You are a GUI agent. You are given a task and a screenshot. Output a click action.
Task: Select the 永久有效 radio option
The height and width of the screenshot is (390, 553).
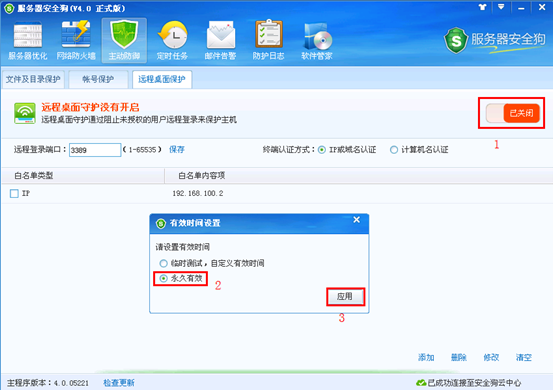pyautogui.click(x=163, y=279)
